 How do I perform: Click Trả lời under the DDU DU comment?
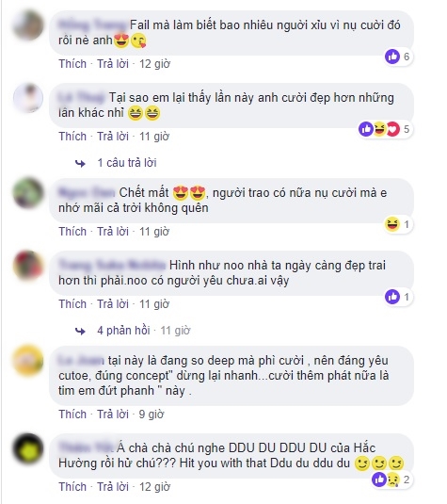click(x=113, y=487)
